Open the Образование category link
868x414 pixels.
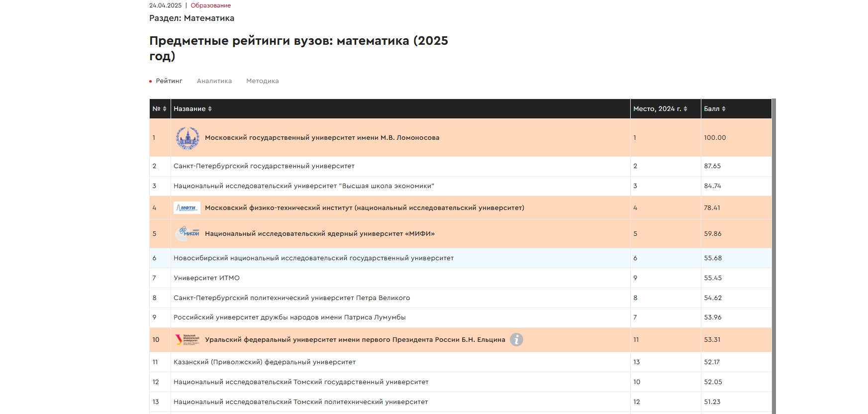click(x=211, y=5)
